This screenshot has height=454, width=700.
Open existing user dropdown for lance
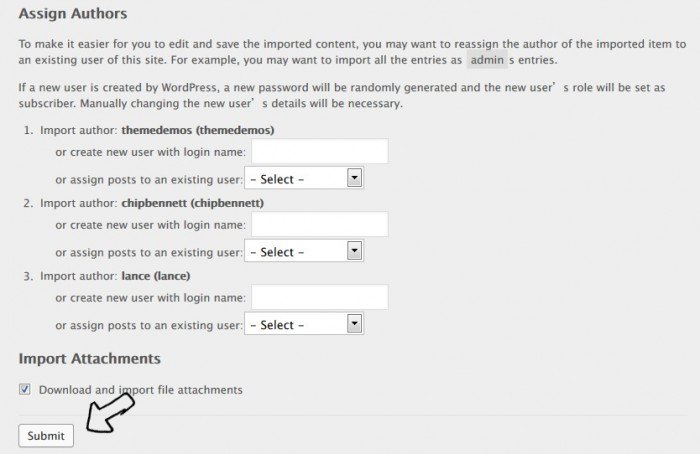pos(304,325)
